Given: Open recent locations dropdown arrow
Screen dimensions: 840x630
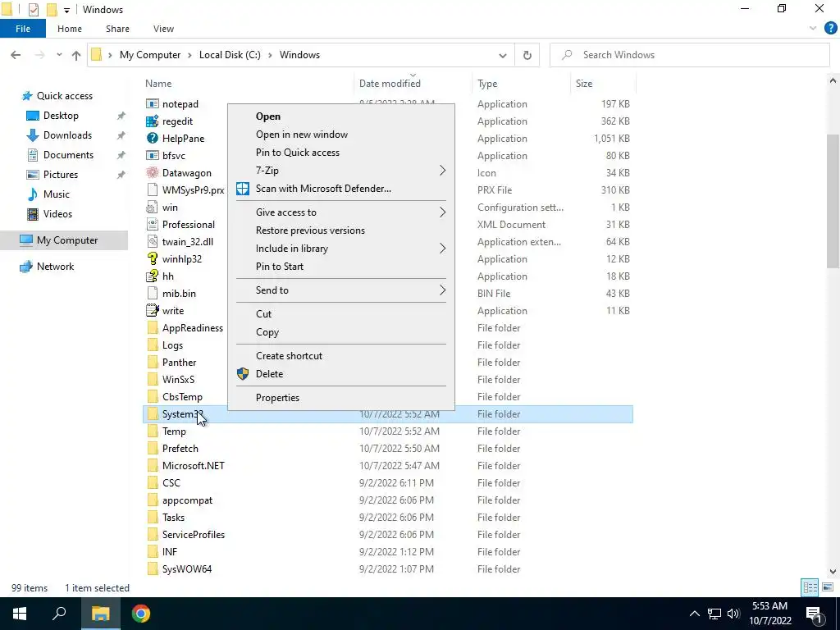Looking at the screenshot, I should click(59, 55).
